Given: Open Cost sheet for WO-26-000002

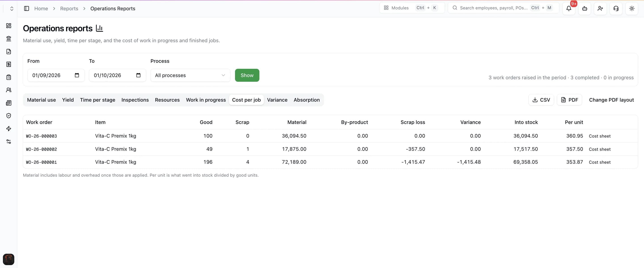Looking at the screenshot, I should click(600, 149).
